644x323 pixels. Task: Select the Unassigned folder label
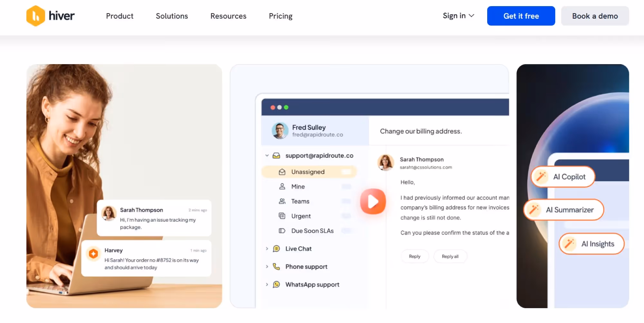(308, 172)
